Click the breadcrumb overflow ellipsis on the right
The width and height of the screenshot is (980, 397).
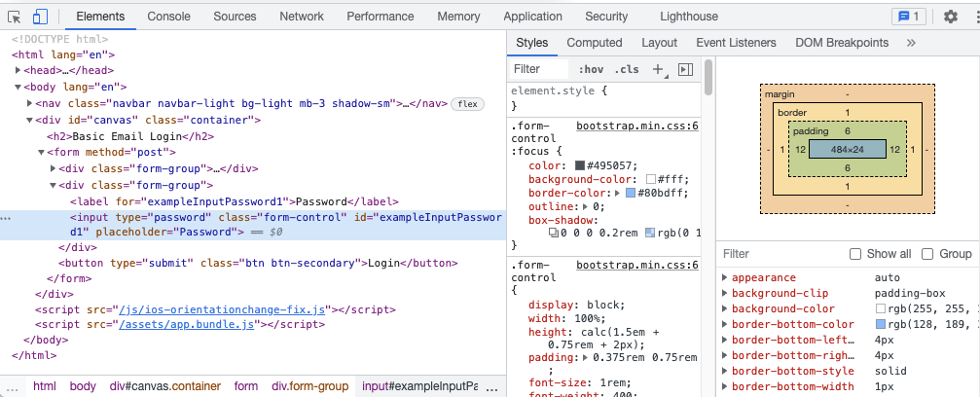tap(491, 387)
